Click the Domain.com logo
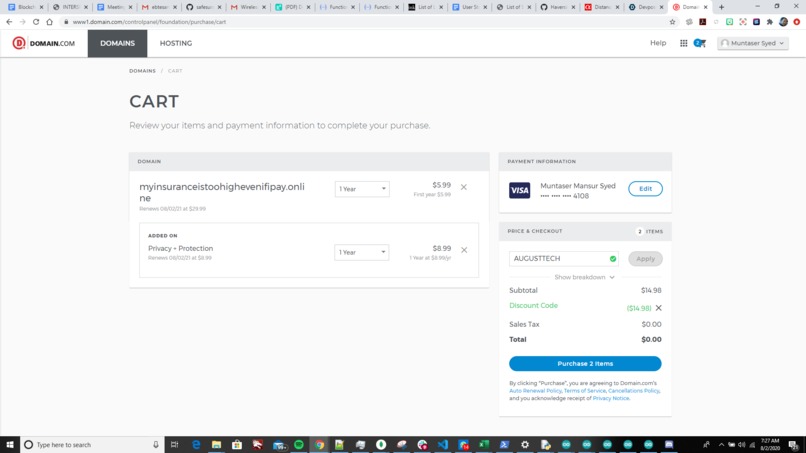Viewport: 806px width, 453px height. tap(44, 43)
